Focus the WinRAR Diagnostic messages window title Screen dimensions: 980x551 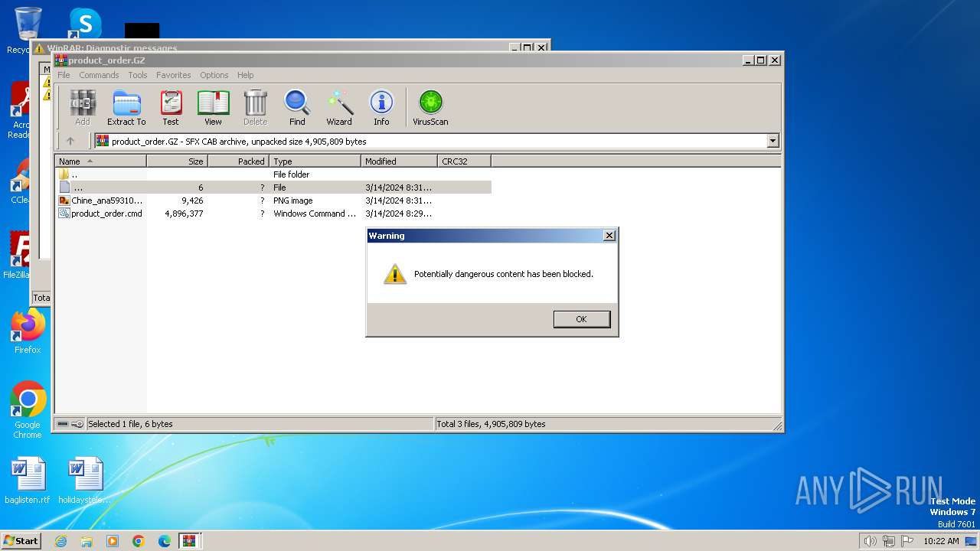coord(112,48)
